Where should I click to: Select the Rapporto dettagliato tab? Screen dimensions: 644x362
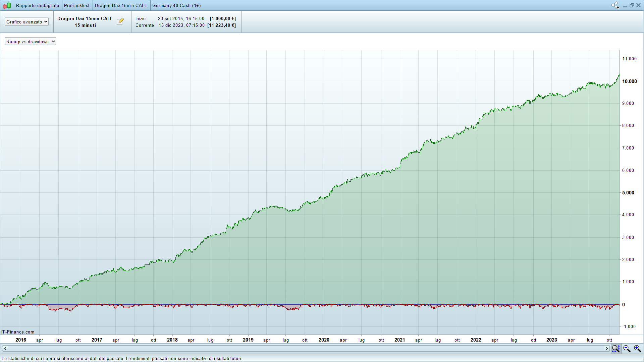(37, 5)
